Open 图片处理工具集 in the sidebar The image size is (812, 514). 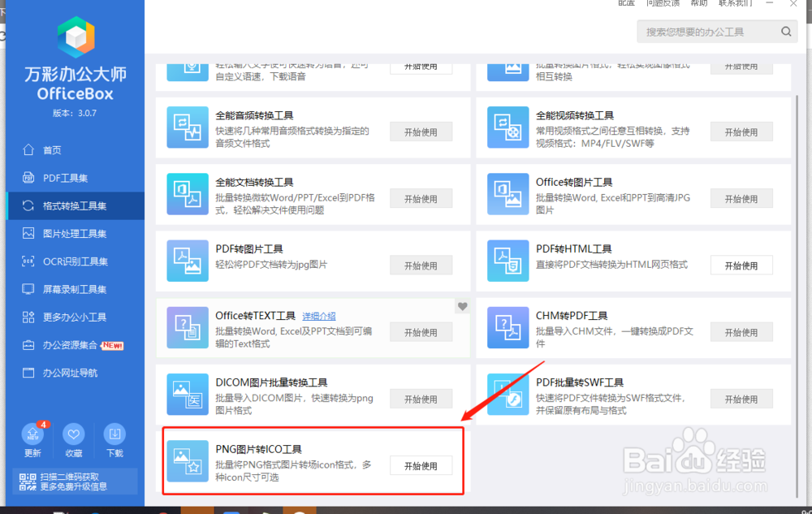[x=75, y=234]
